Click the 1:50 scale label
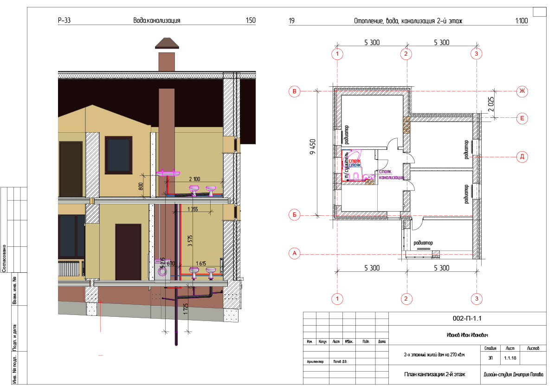This screenshot has height=392, width=554. coord(251,20)
